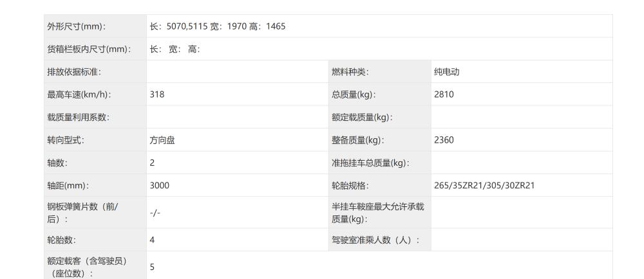Click the top speed value 318
644x279 pixels.
[157, 94]
